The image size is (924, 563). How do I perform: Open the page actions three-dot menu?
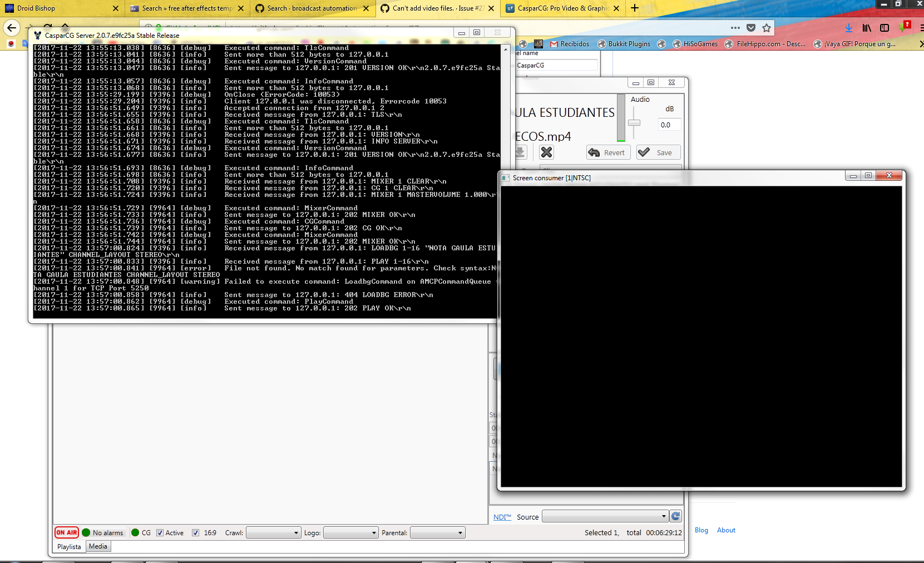735,28
